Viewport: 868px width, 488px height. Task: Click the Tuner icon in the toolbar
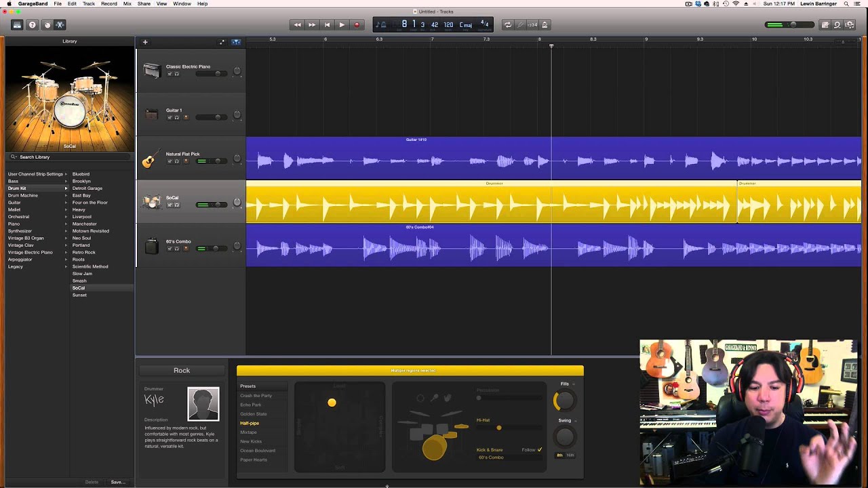click(x=520, y=25)
